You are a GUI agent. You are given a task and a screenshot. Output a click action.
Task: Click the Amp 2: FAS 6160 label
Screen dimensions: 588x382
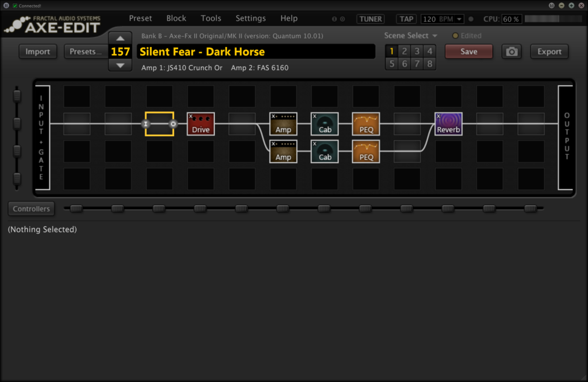[x=260, y=68]
